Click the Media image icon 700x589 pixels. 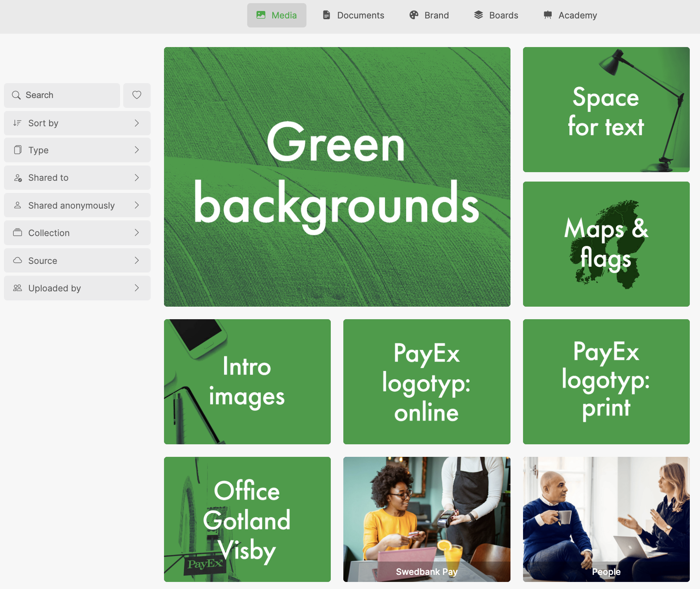[261, 15]
